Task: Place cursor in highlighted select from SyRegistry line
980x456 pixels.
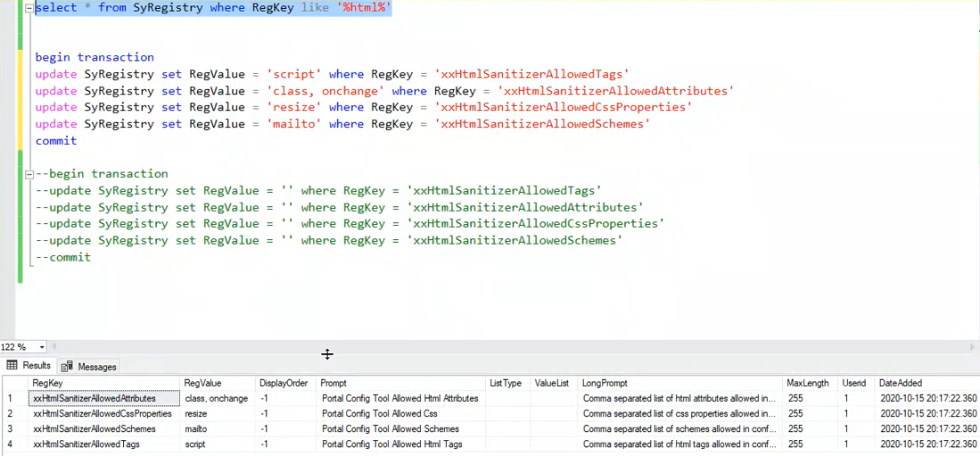Action: [213, 9]
